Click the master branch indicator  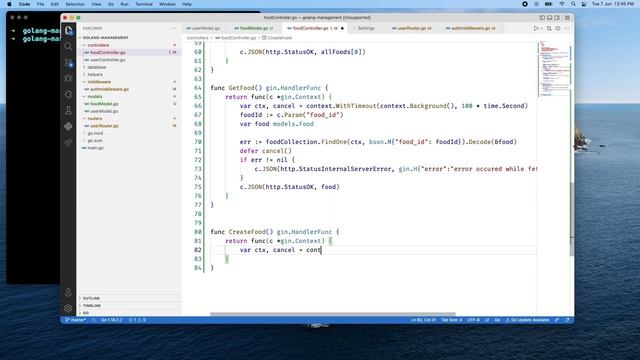[x=76, y=320]
